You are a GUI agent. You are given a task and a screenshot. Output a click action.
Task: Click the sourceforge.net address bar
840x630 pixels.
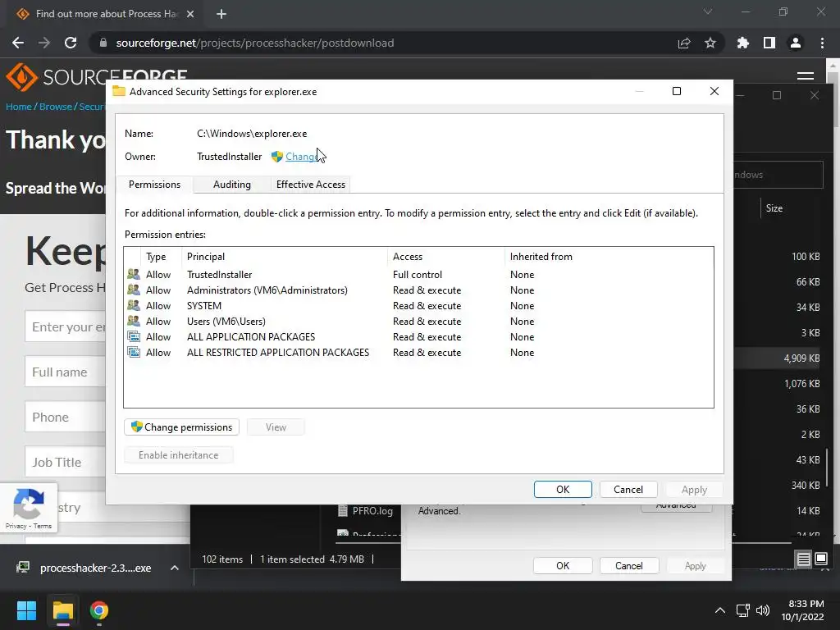coord(255,43)
